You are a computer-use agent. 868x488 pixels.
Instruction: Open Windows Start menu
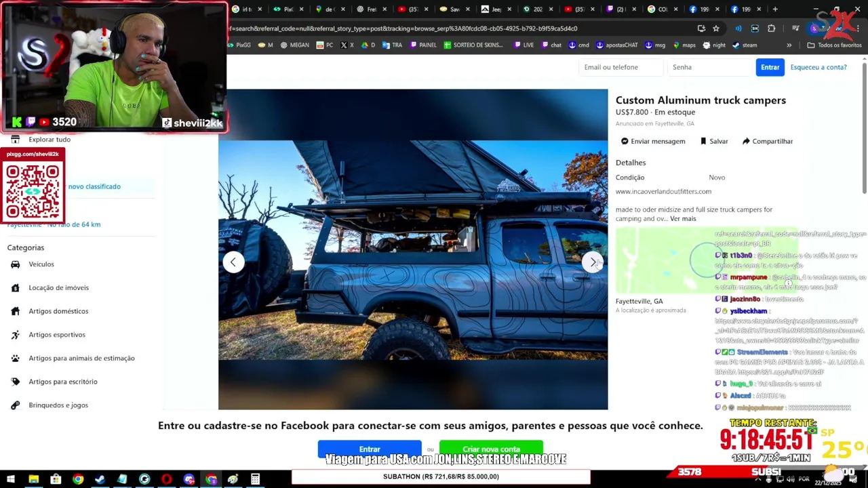11,480
